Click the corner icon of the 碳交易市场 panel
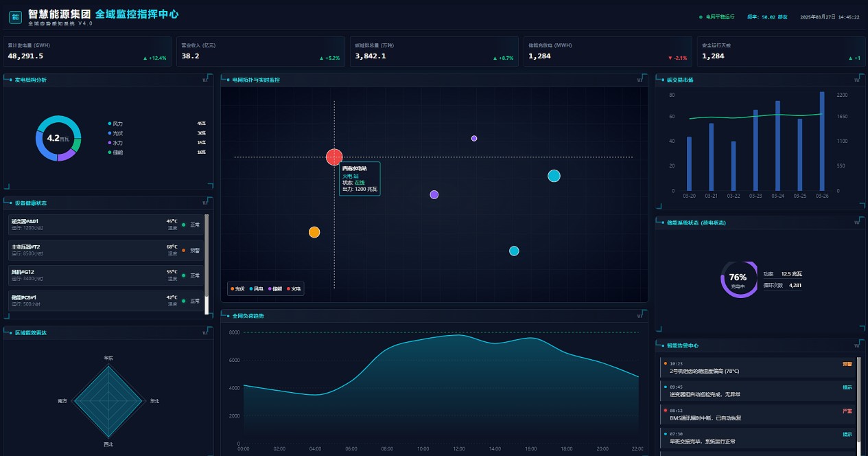 pos(857,80)
